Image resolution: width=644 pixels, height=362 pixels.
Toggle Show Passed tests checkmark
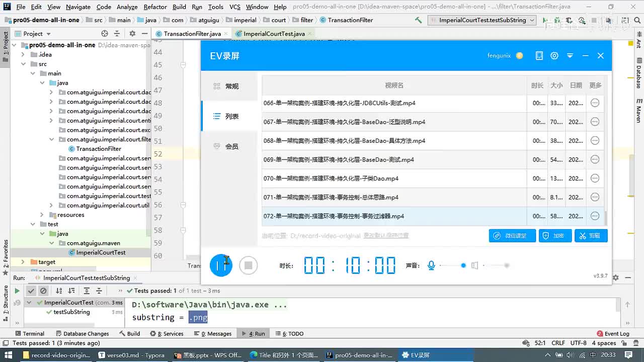pyautogui.click(x=31, y=291)
